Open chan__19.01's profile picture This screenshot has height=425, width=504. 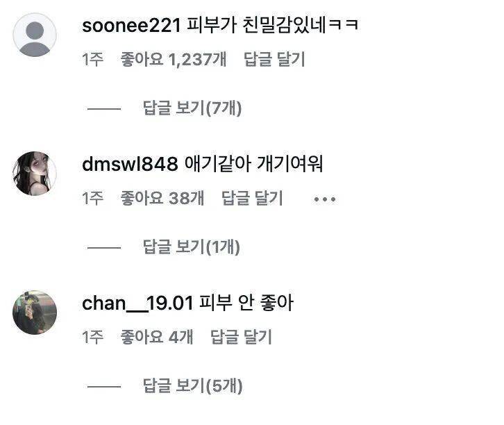35,312
